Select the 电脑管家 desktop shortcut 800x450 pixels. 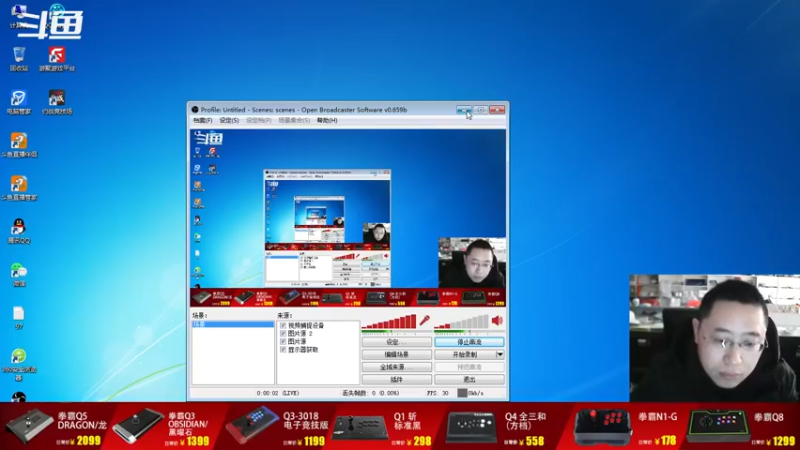pyautogui.click(x=19, y=102)
